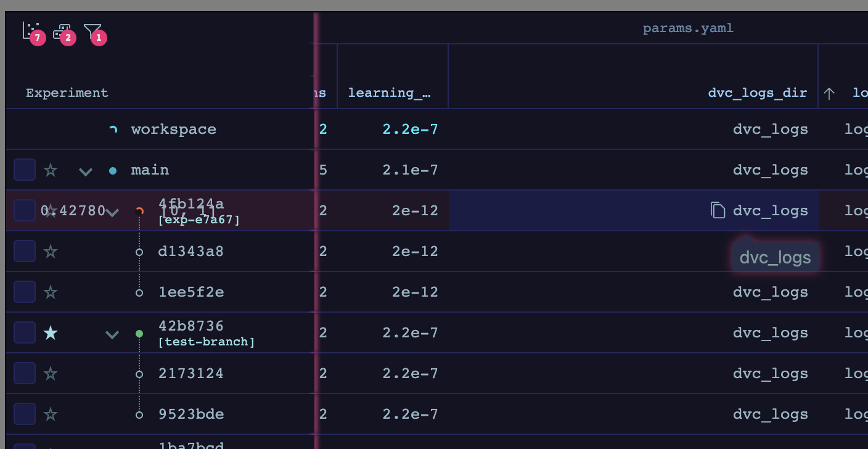The width and height of the screenshot is (868, 449).
Task: Select the workspace row label
Action: (x=174, y=130)
